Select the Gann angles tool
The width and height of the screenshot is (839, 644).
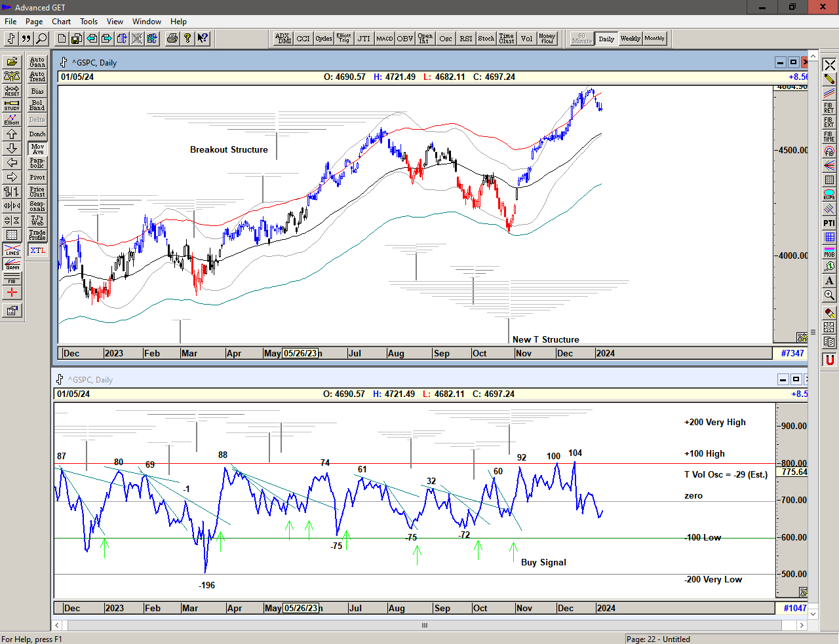pyautogui.click(x=12, y=264)
